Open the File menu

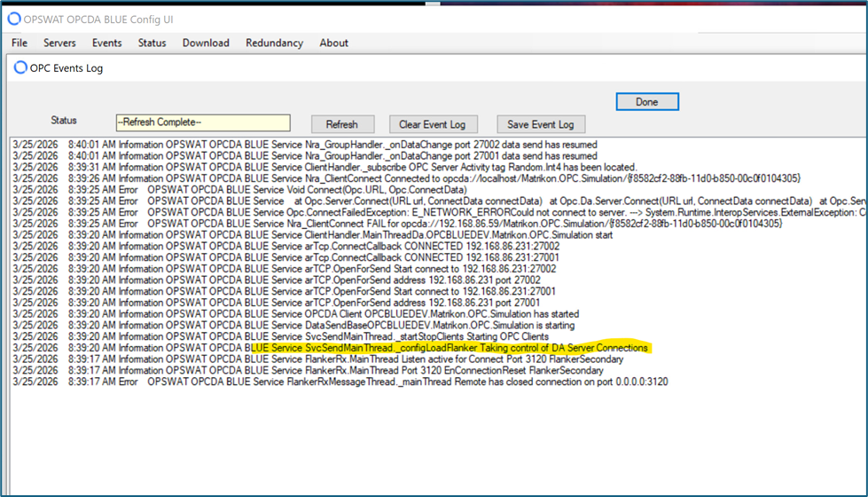pyautogui.click(x=20, y=43)
